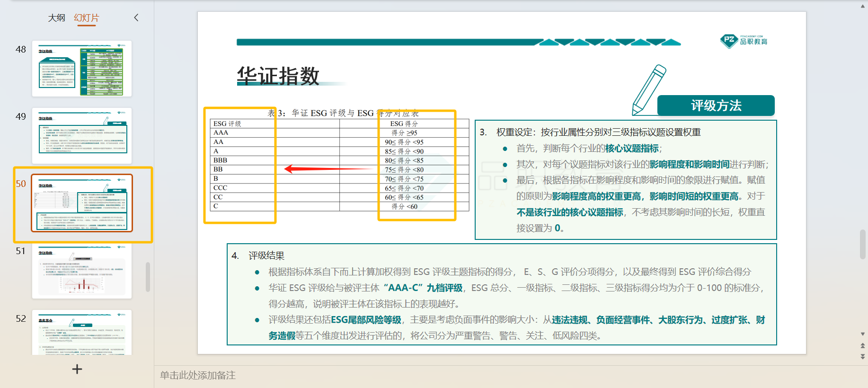The image size is (868, 388).
Task: Go to the next slide using the double-down arrow
Action: (863, 356)
